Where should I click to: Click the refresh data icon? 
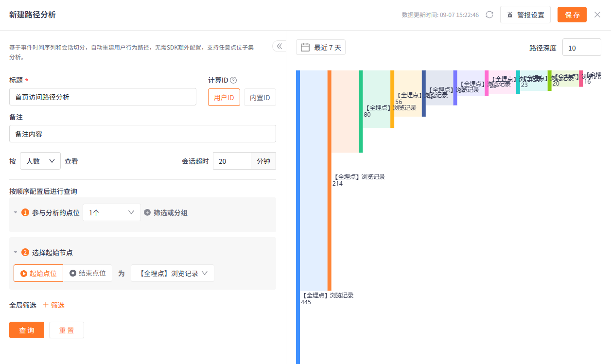coord(489,15)
